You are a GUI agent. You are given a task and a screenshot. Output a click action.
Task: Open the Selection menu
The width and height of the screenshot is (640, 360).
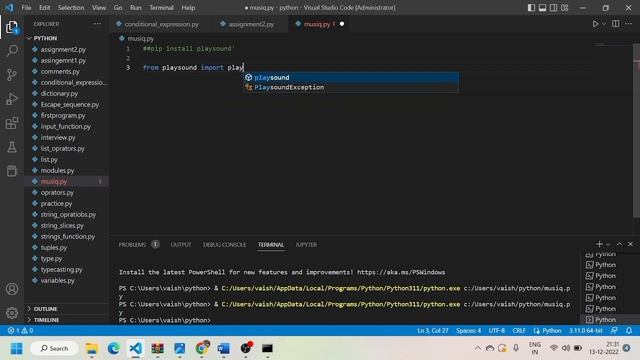point(71,8)
